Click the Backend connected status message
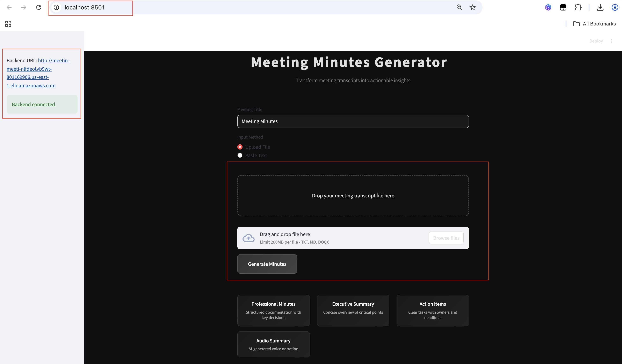Image resolution: width=622 pixels, height=364 pixels. 42,104
